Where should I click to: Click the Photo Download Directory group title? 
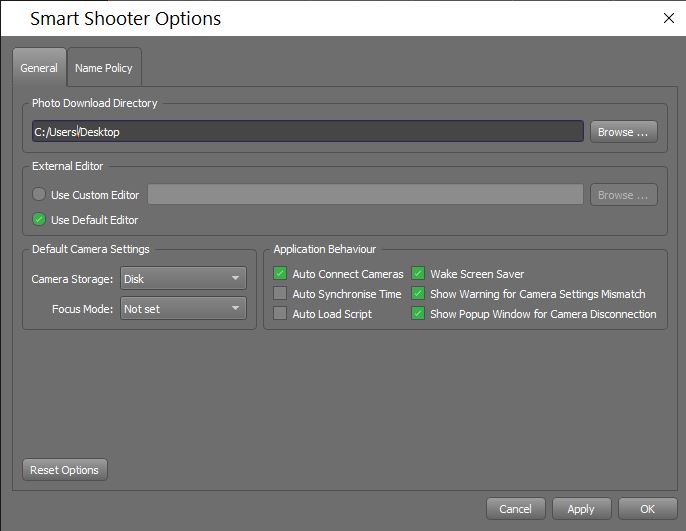point(94,103)
